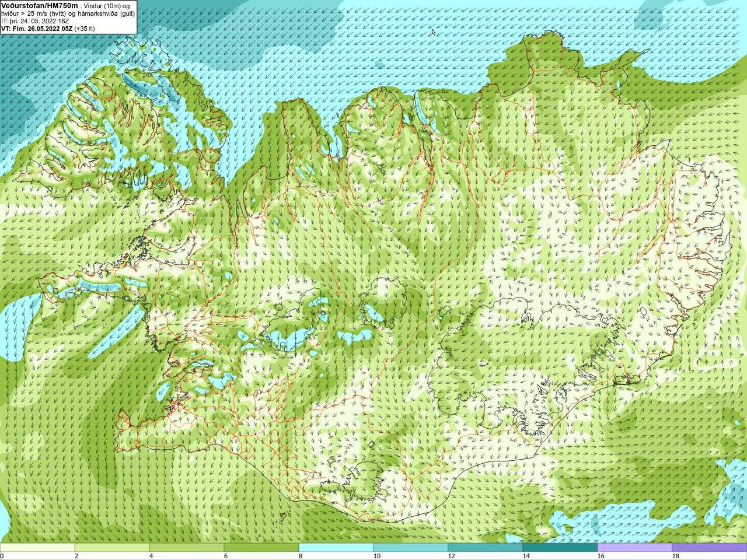
Task: Click the '8' tick label on the legend
Action: click(x=301, y=556)
